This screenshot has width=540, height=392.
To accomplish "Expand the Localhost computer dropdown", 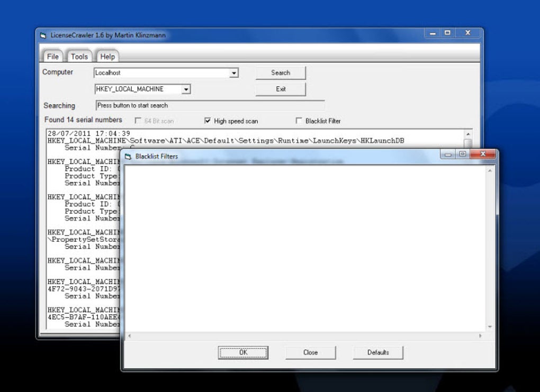I will pyautogui.click(x=234, y=73).
